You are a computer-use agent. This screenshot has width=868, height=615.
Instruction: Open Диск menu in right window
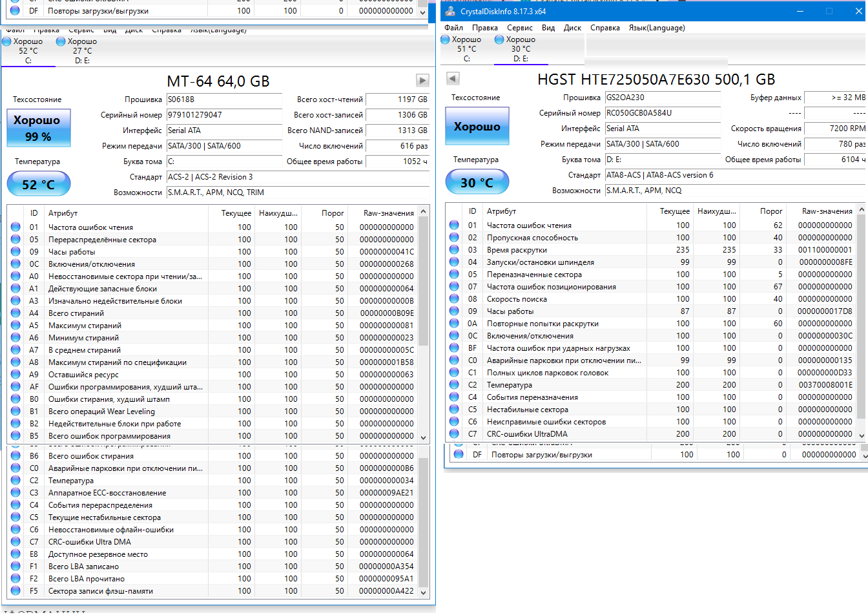[572, 28]
